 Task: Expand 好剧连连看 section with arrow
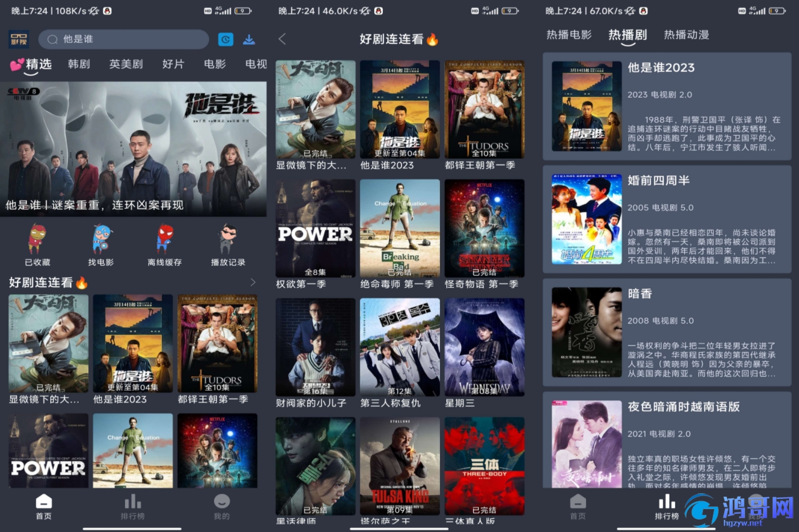coord(253,283)
